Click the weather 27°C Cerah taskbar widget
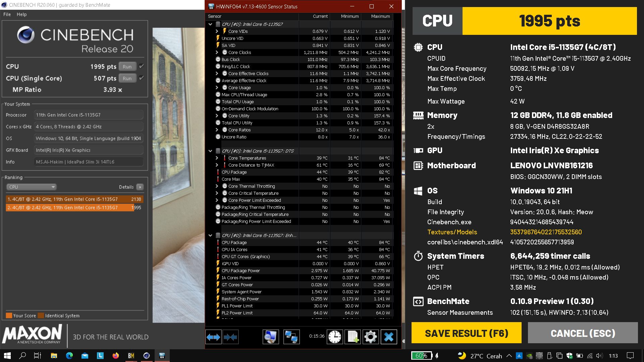The image size is (644, 362). point(480,356)
